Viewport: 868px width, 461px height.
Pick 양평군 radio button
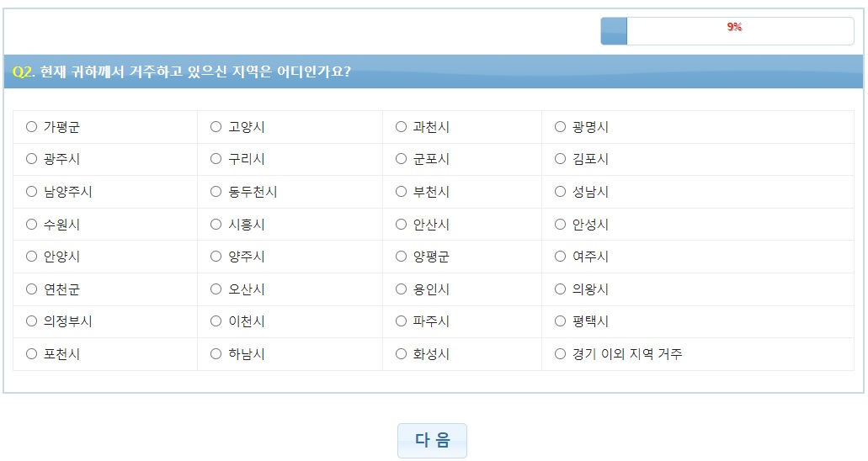(402, 257)
